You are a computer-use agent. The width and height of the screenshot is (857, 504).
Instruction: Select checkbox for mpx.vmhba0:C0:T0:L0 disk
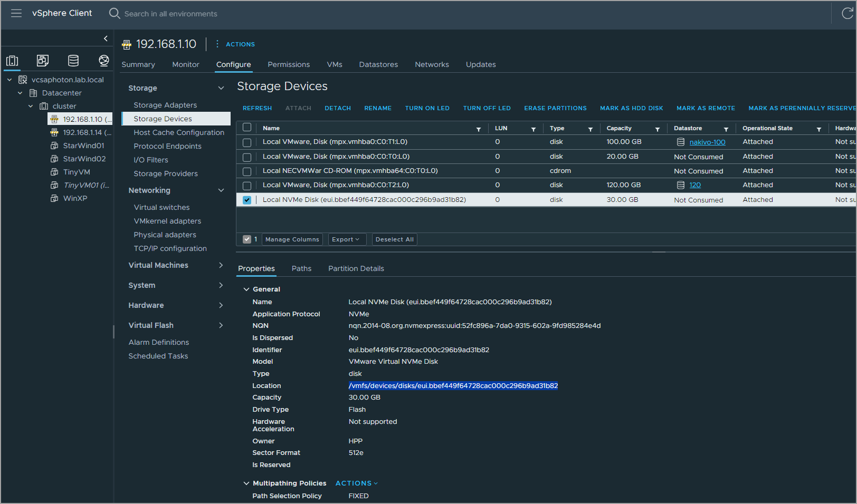tap(247, 157)
